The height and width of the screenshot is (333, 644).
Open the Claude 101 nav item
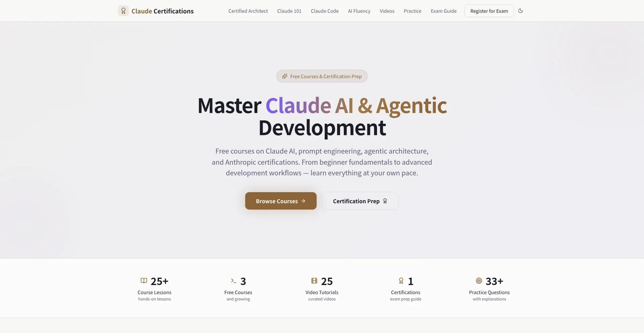point(289,11)
